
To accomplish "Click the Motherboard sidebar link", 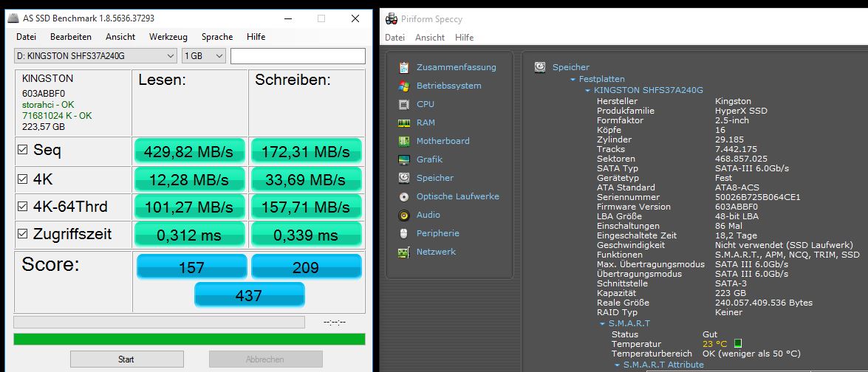I will point(442,141).
